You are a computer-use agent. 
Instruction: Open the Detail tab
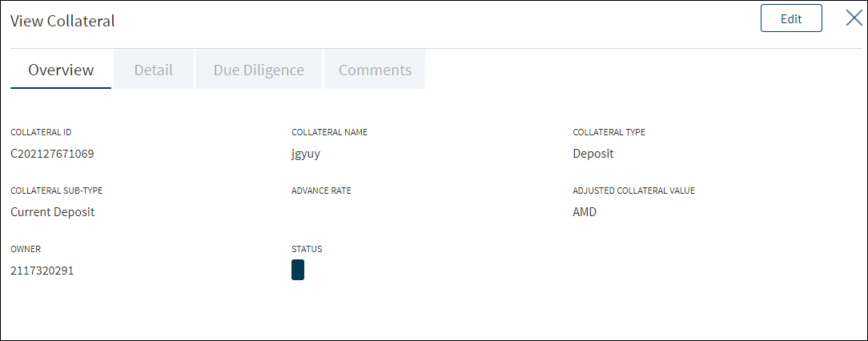click(153, 70)
